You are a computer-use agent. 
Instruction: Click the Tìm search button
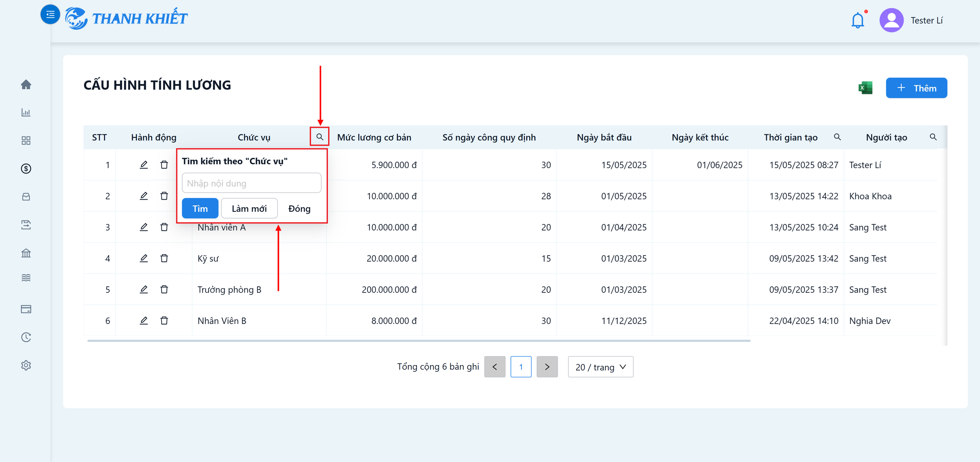tap(200, 208)
